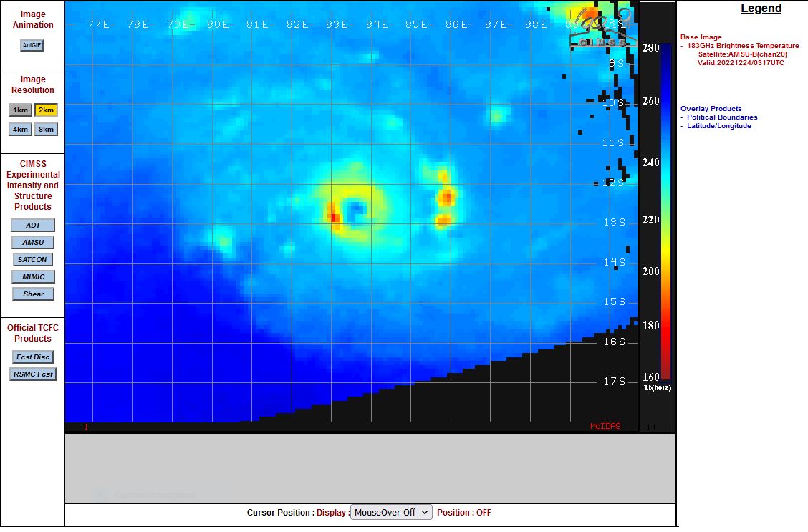Screen dimensions: 808x532
Task: Show the Shear product
Action: tap(33, 294)
